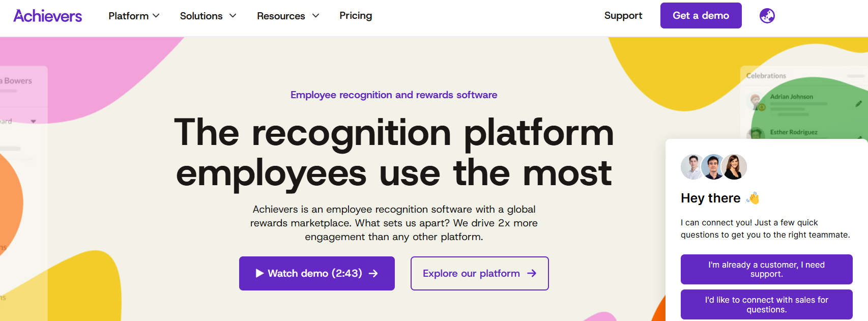Click the pencil edit icon beside Adrian Johnson
Viewport: 868px width, 321px height.
point(858,104)
